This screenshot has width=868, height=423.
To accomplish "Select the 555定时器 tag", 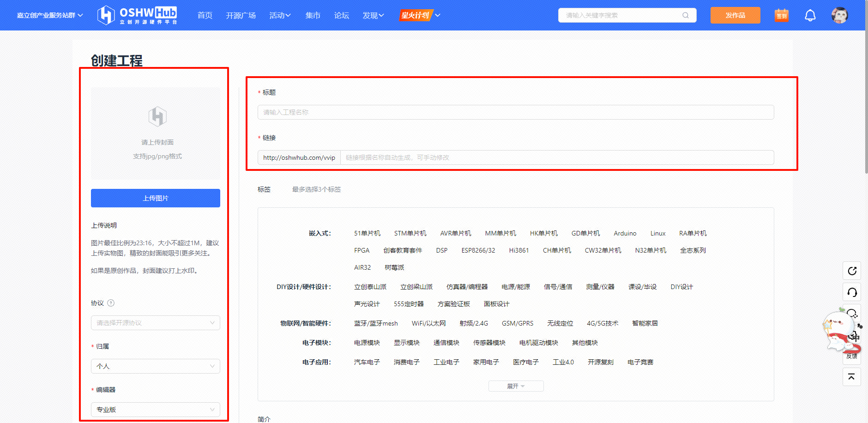I will (409, 304).
